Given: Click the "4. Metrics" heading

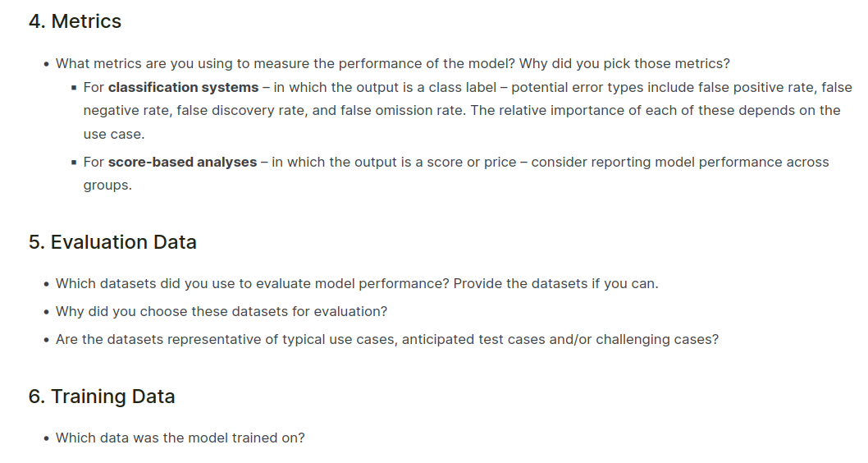Looking at the screenshot, I should pyautogui.click(x=75, y=22).
